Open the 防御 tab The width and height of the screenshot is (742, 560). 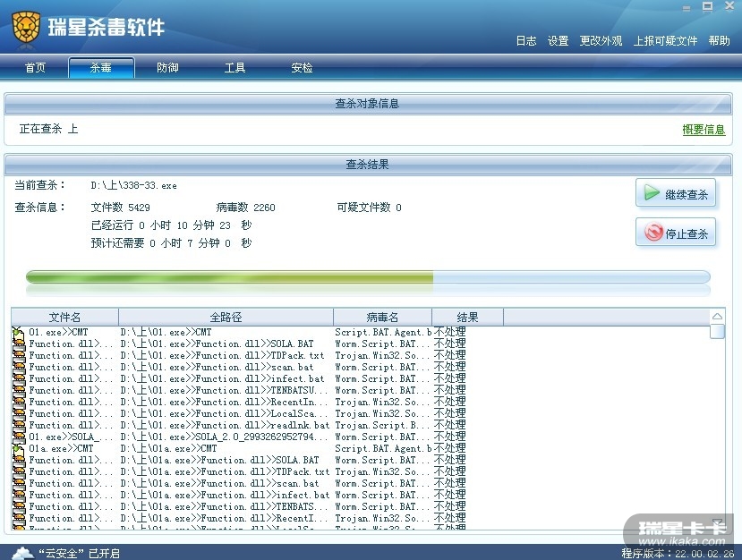(x=167, y=68)
